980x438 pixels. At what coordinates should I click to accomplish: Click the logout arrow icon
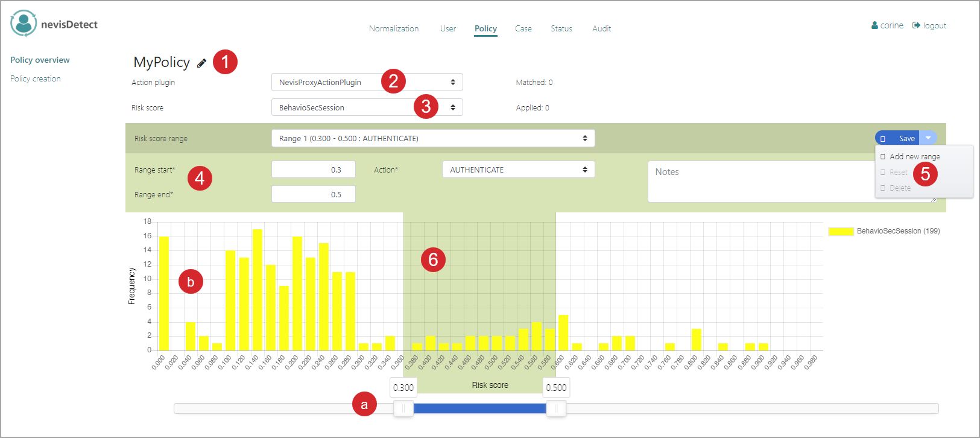pyautogui.click(x=916, y=25)
